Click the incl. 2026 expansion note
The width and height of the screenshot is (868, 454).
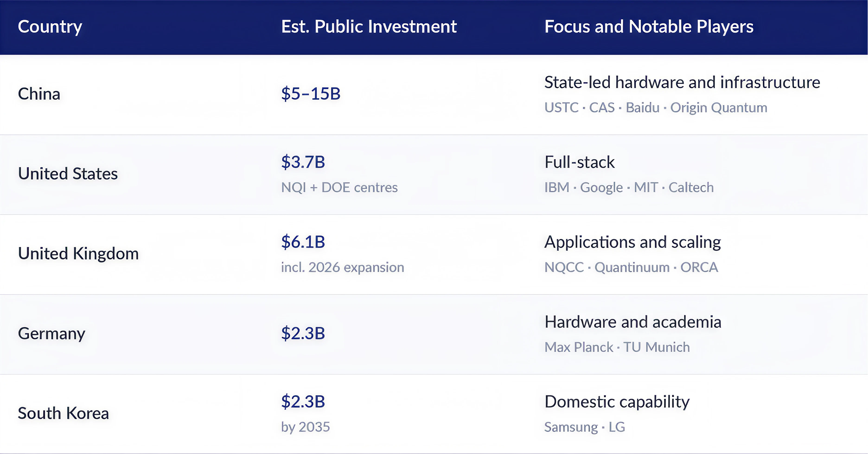pos(342,268)
